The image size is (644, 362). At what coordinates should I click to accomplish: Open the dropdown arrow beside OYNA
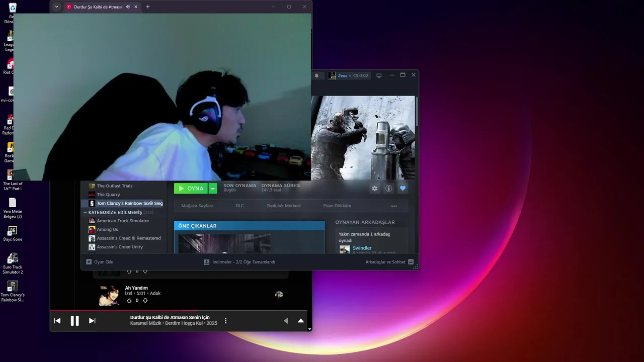[x=213, y=189]
